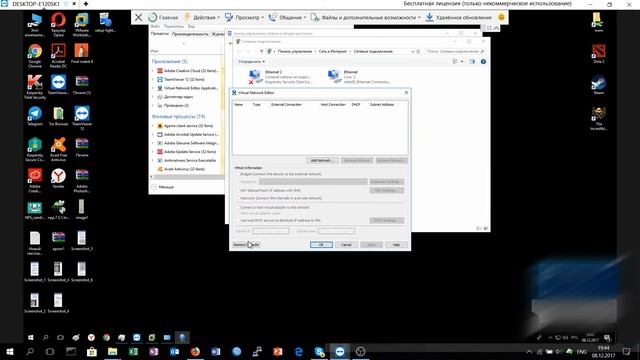Image resolution: width=640 pixels, height=360 pixels.
Task: Click External Connection column header
Action: coord(286,105)
